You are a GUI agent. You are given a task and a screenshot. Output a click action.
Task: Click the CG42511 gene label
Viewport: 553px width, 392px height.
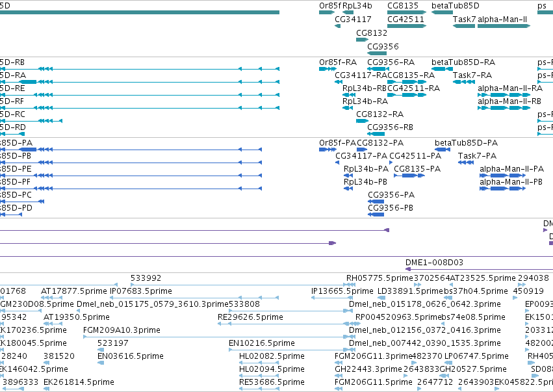(x=405, y=19)
